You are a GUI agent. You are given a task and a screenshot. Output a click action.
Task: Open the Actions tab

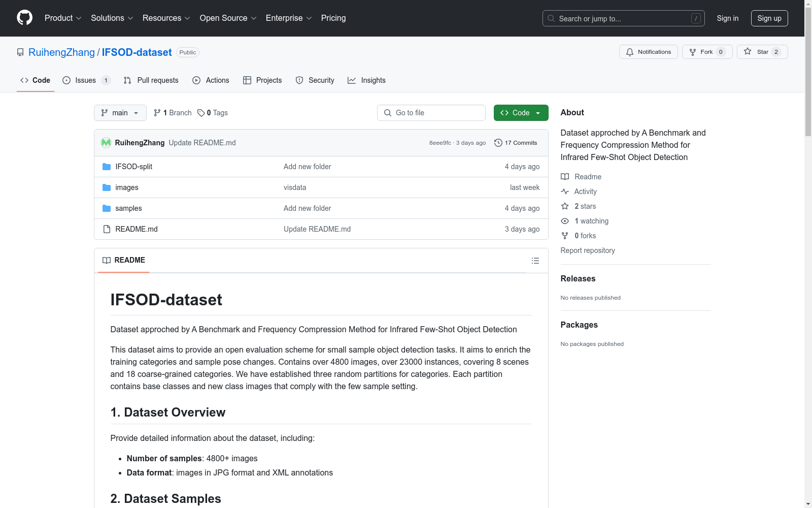click(211, 80)
